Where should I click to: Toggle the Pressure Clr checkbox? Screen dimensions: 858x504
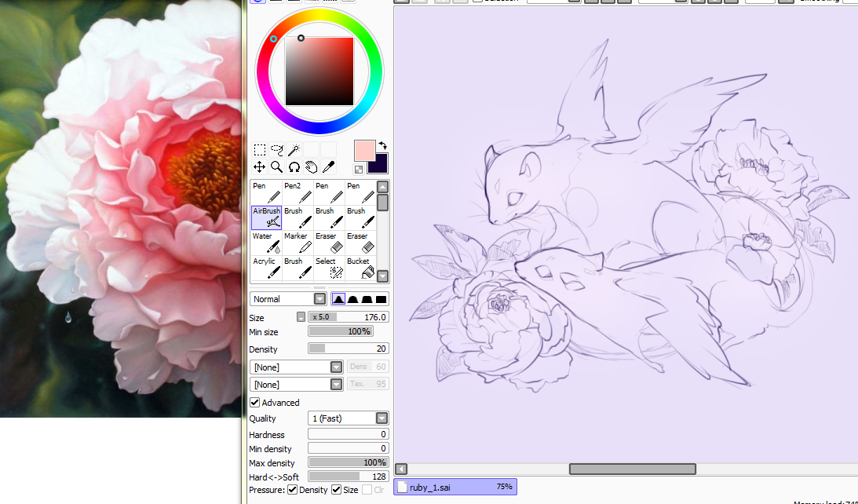(367, 490)
